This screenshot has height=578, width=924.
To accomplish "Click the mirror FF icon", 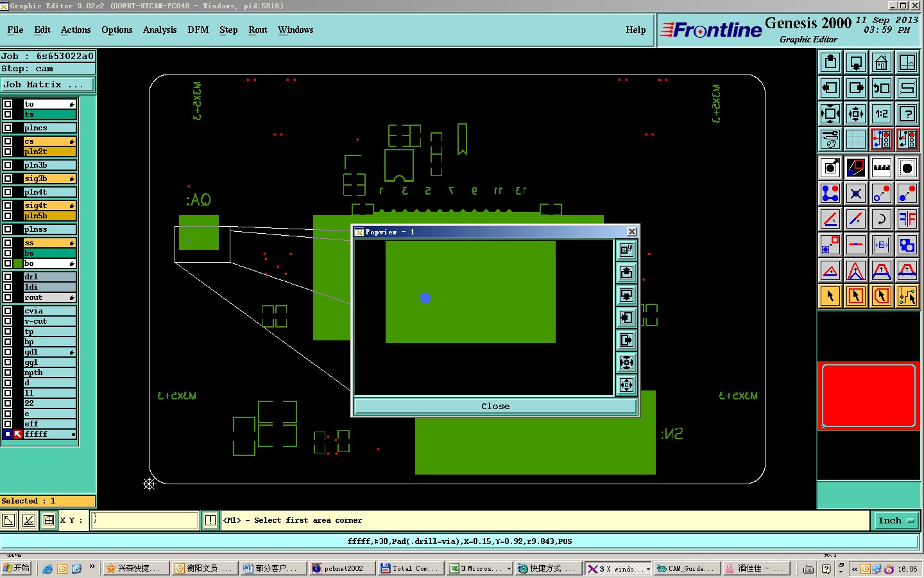I will (907, 219).
